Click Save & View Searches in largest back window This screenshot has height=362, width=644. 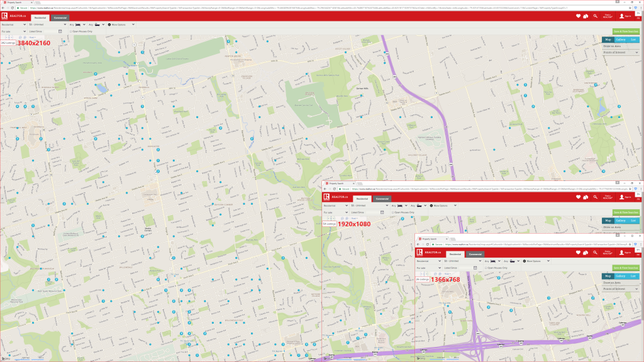[626, 31]
